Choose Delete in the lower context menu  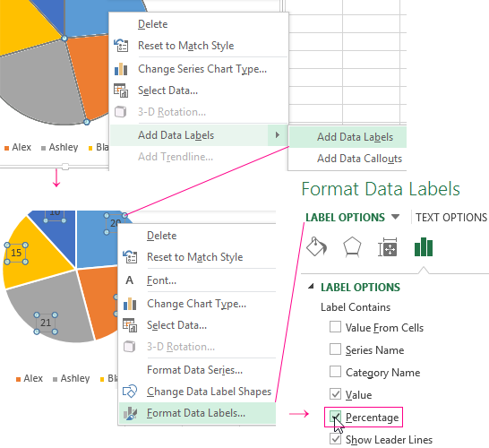tap(162, 236)
